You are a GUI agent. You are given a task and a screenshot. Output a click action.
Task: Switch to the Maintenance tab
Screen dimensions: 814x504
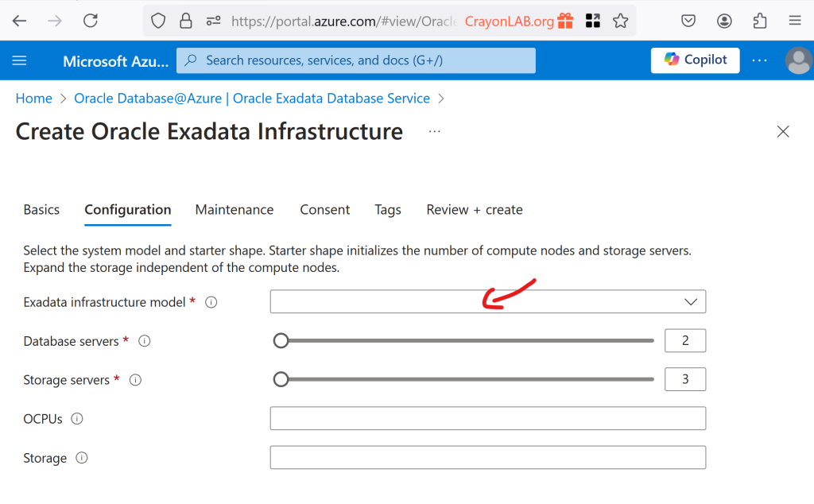click(235, 210)
